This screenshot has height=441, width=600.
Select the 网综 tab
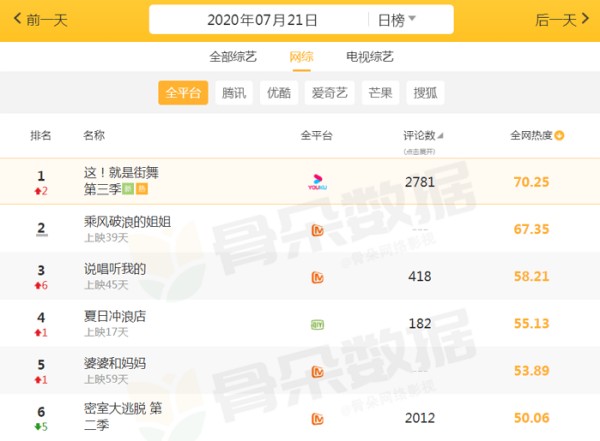(302, 57)
